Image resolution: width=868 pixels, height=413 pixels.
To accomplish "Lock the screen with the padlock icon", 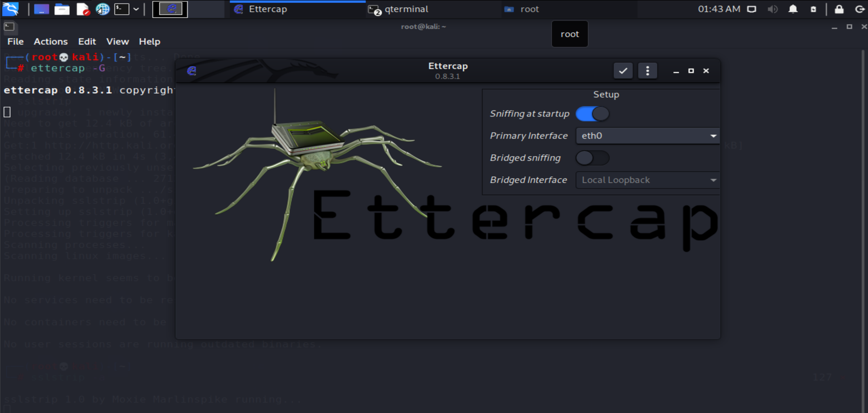I will click(839, 9).
